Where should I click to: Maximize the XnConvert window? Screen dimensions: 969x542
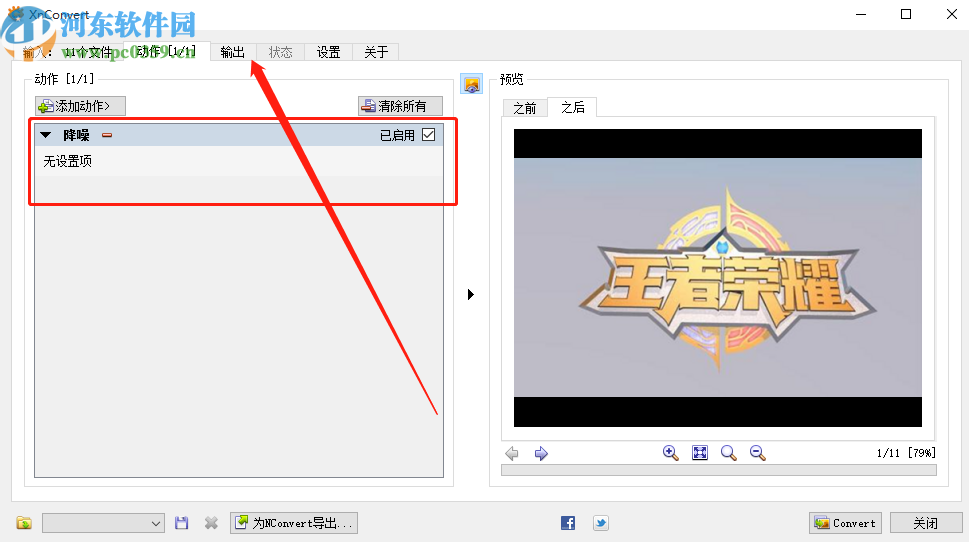(x=906, y=14)
